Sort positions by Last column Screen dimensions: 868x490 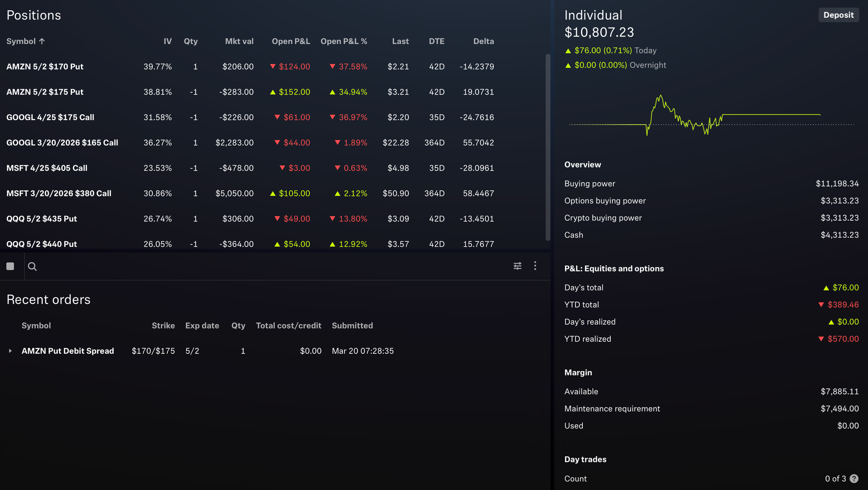click(x=400, y=41)
